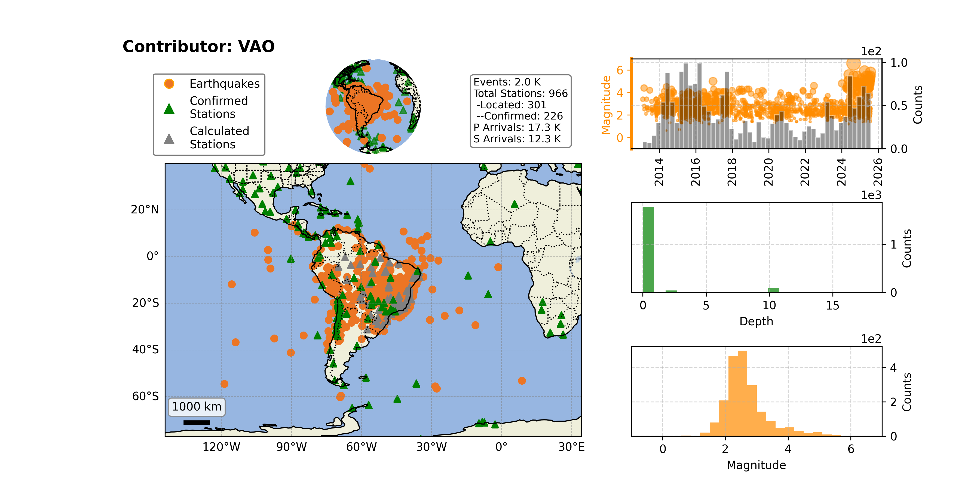
Task: Click the '0°' latitude label on map
Action: [152, 256]
